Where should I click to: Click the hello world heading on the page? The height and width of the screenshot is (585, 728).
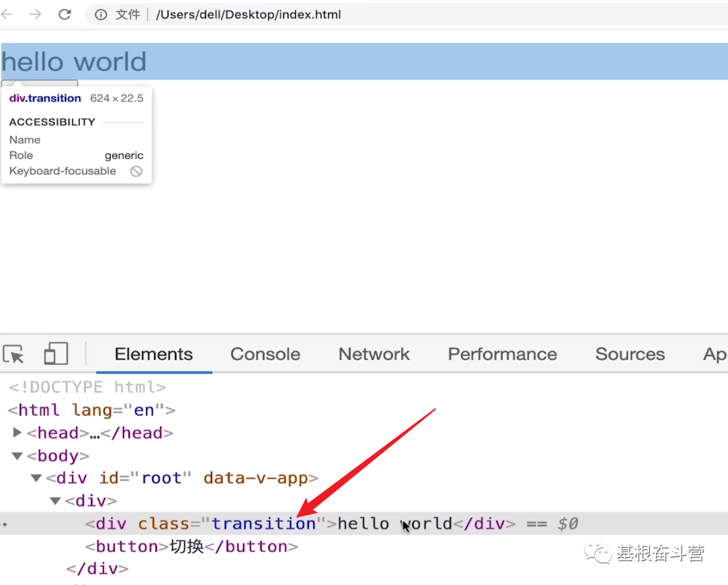click(75, 61)
